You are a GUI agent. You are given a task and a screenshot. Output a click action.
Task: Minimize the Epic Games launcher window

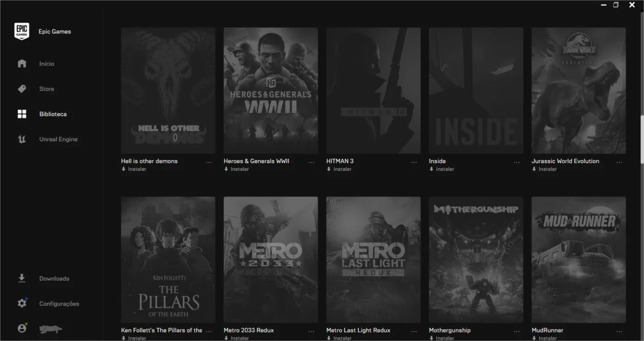click(604, 5)
